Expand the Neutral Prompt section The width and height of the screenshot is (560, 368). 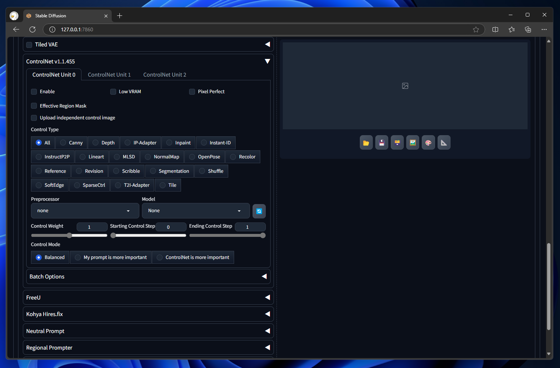pyautogui.click(x=148, y=331)
